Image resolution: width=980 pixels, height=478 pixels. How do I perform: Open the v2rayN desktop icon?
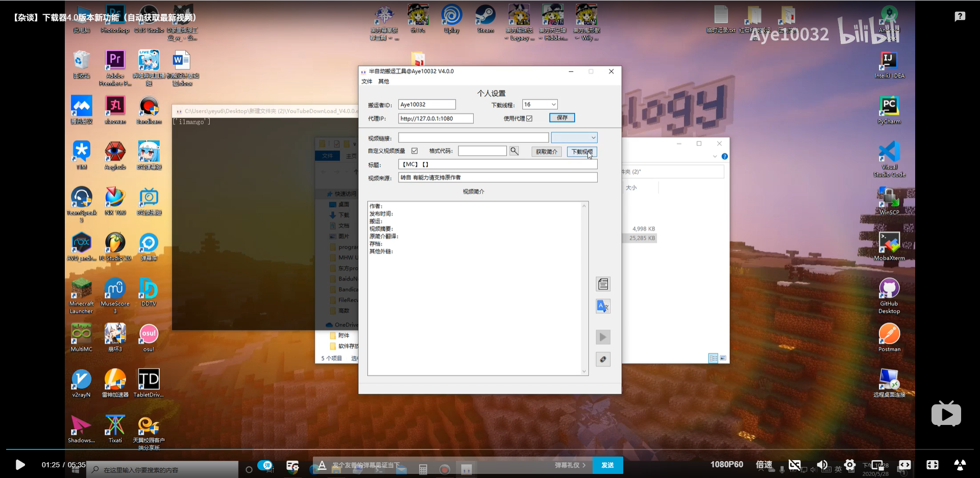coord(81,383)
